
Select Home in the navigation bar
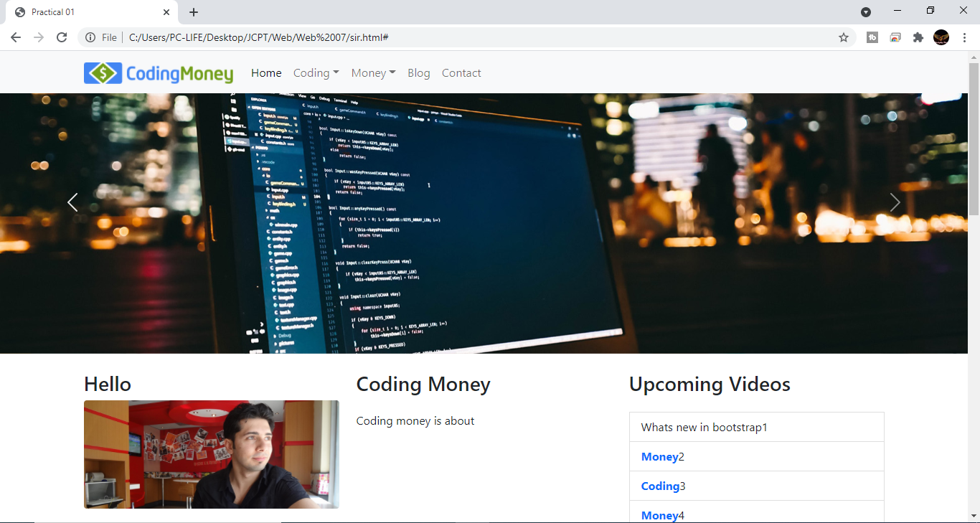coord(266,72)
